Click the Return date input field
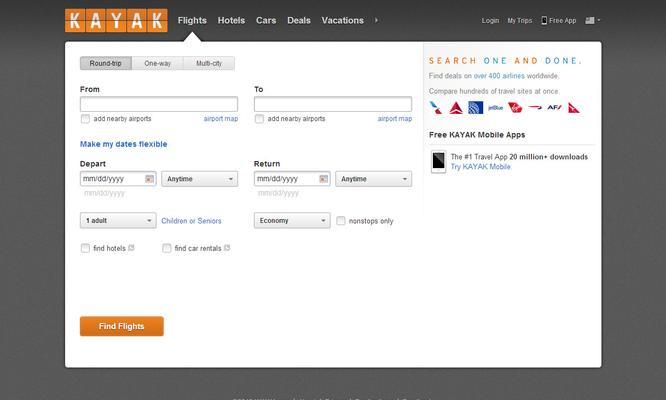This screenshot has height=400, width=666. (292, 179)
